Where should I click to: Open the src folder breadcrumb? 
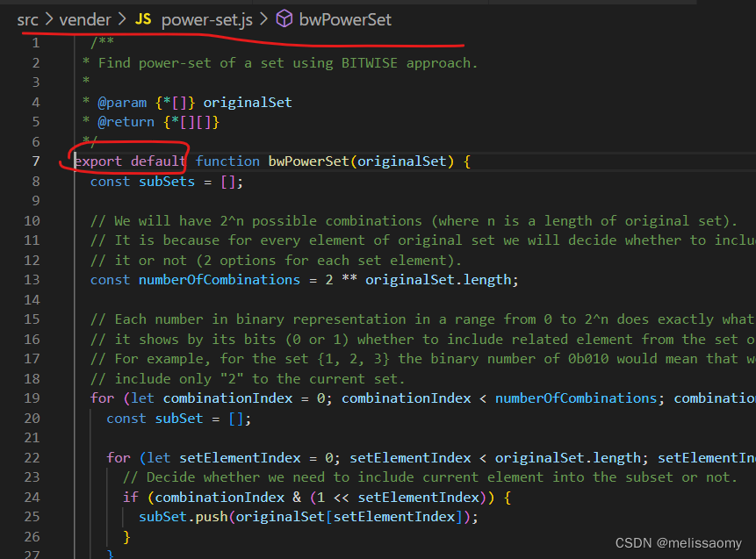(x=27, y=20)
